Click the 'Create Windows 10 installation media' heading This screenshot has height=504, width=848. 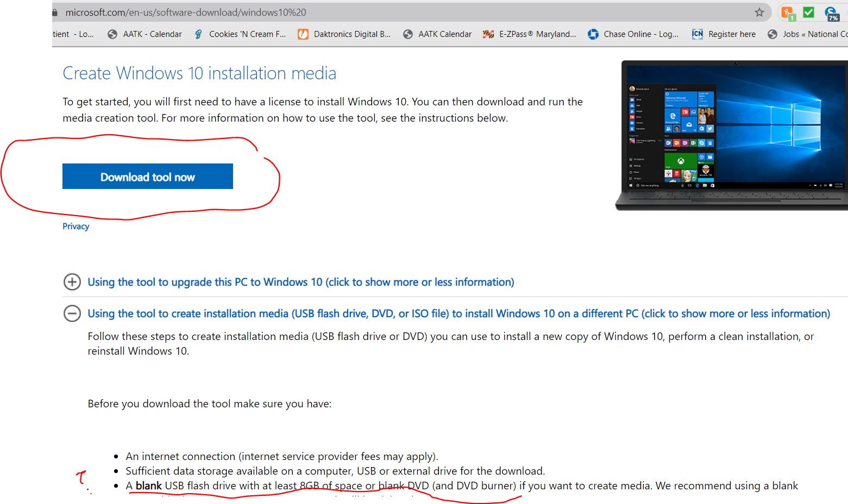[199, 73]
